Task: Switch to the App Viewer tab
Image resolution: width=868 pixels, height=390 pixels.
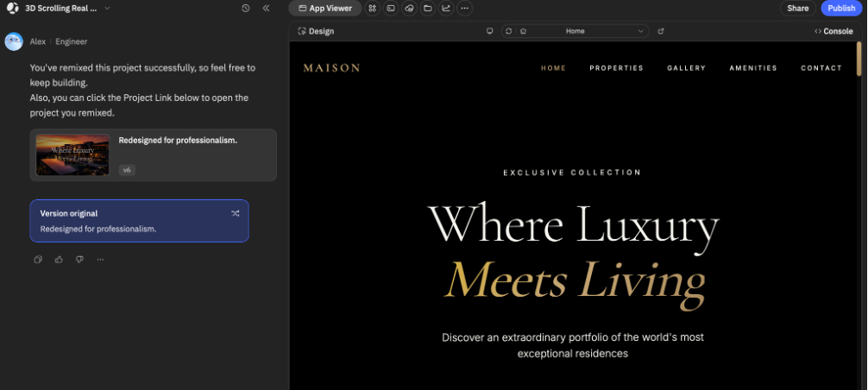Action: [x=325, y=9]
